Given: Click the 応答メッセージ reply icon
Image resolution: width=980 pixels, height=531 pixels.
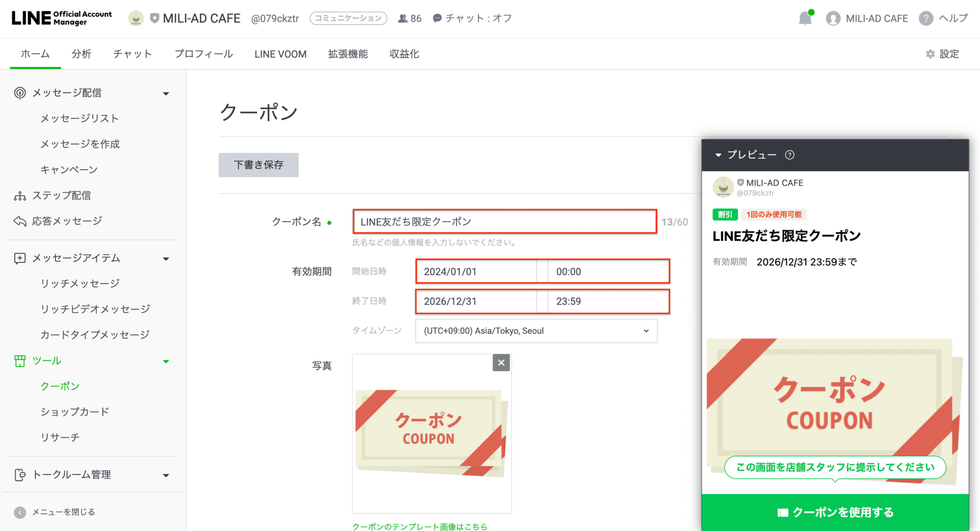Looking at the screenshot, I should point(20,221).
